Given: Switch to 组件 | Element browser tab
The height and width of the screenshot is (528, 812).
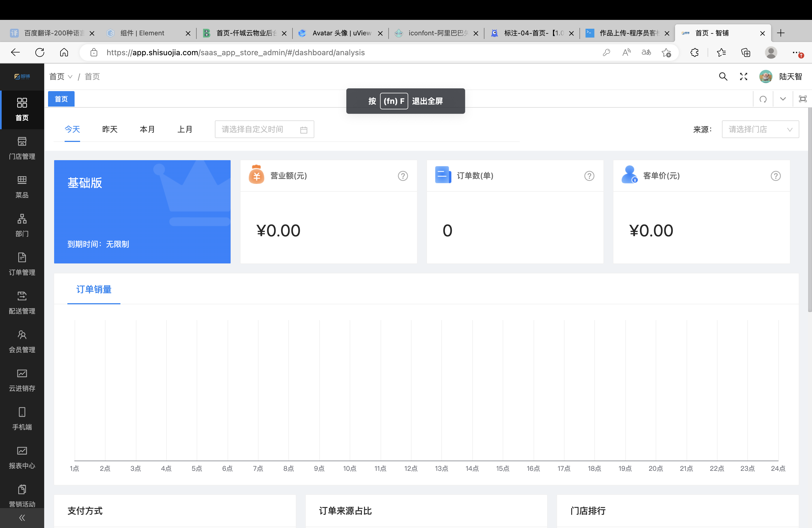Looking at the screenshot, I should 148,33.
